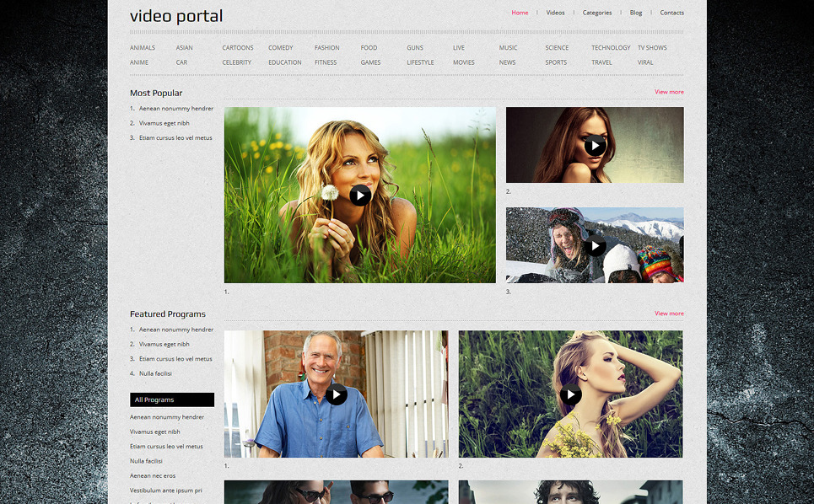Viewport: 814px width, 504px height.
Task: Click View more under Most Popular
Action: 668,92
